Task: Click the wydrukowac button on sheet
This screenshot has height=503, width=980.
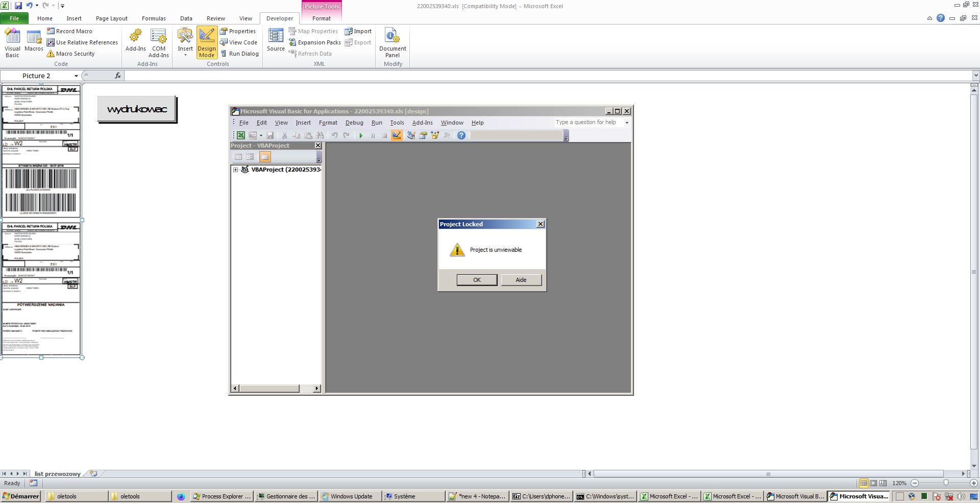Action: [137, 109]
